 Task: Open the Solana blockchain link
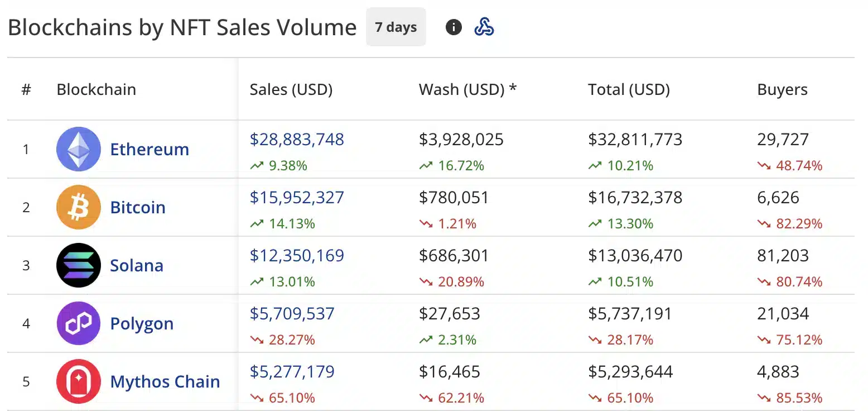coord(137,265)
